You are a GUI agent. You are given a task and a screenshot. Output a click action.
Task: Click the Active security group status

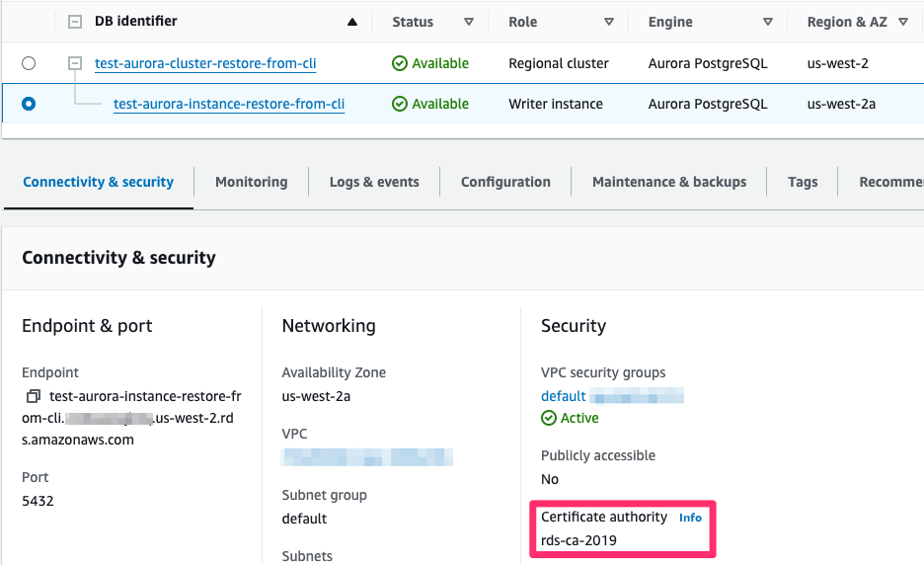[570, 418]
